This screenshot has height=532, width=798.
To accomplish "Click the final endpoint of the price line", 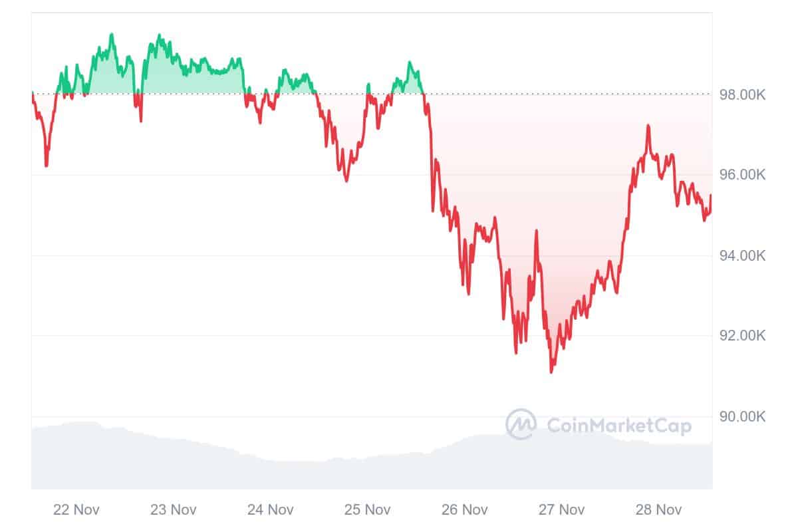I will (x=711, y=196).
